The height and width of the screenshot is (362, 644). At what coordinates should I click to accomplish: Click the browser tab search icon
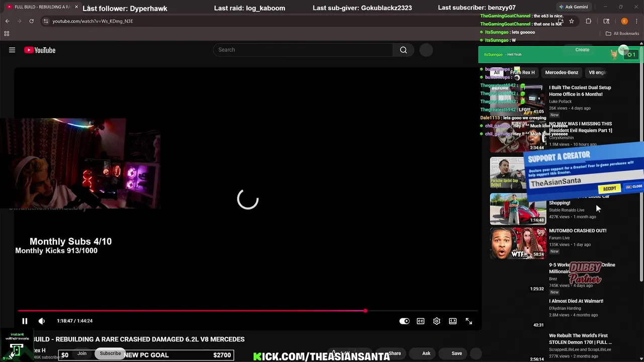[606, 21]
